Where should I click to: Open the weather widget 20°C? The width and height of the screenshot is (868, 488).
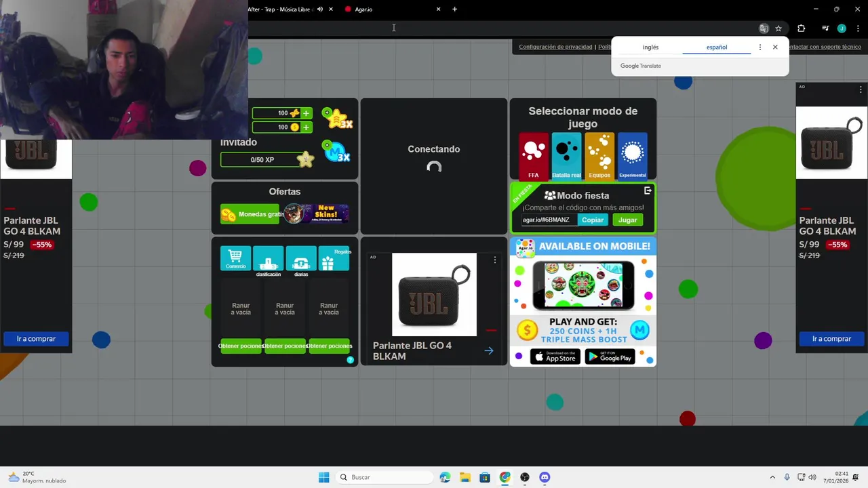pyautogui.click(x=38, y=477)
